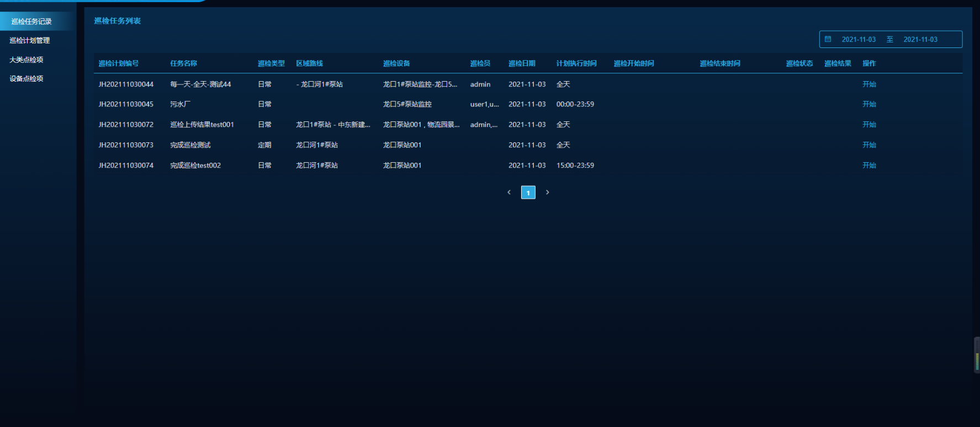Viewport: 980px width, 427px height.
Task: Open 大类点检项 in the sidebar
Action: pos(27,60)
